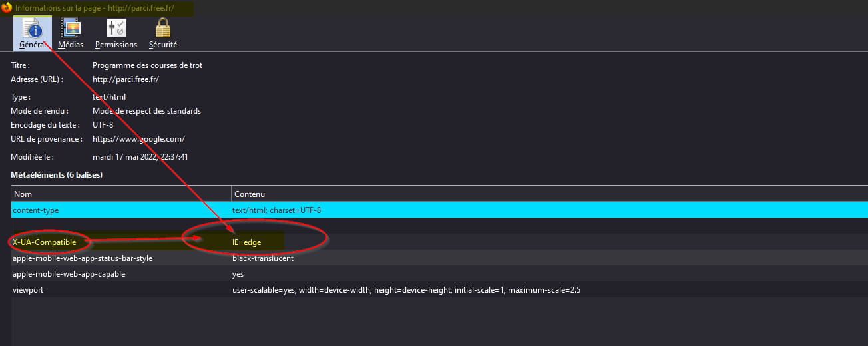Image resolution: width=868 pixels, height=346 pixels.
Task: Open the Sécurité padlock tab
Action: 163,33
